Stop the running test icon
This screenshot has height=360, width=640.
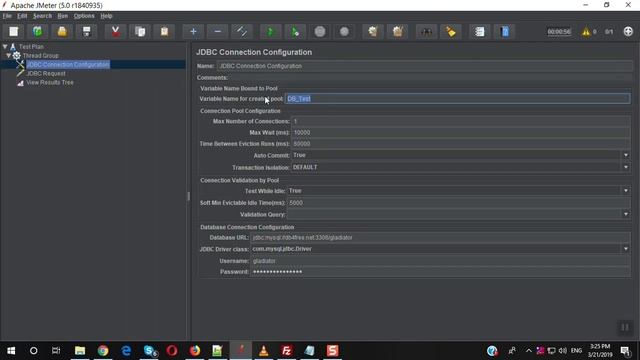coord(320,31)
